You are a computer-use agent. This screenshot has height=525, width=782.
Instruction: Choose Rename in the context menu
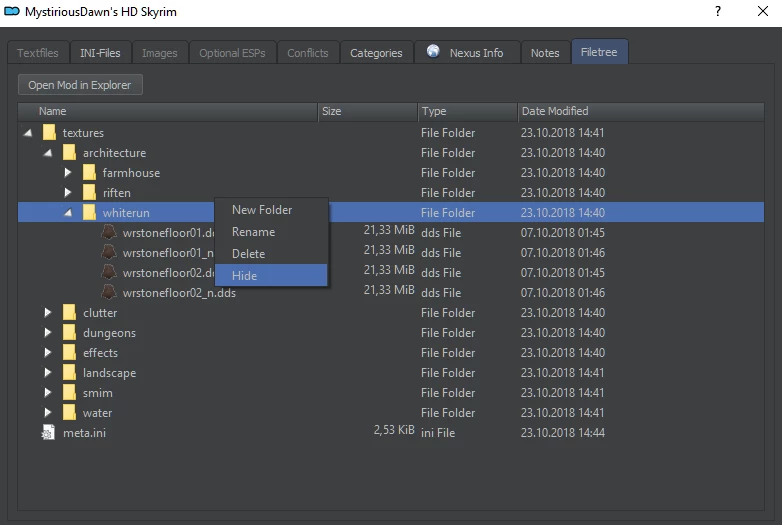pyautogui.click(x=271, y=232)
